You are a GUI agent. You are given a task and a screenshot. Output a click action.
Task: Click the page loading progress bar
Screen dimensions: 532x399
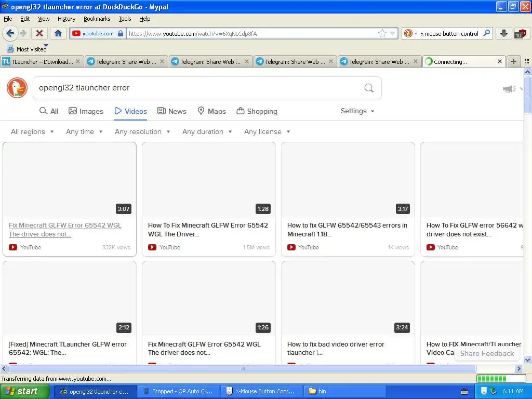pyautogui.click(x=501, y=379)
